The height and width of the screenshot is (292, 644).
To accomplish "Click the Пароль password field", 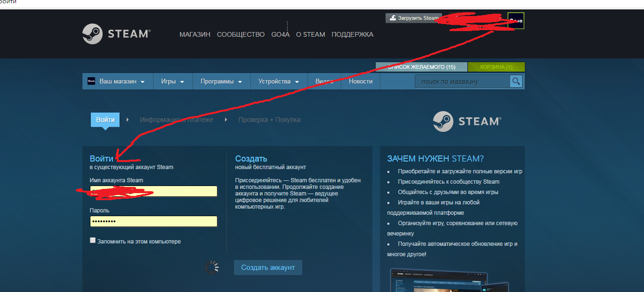I will pyautogui.click(x=153, y=221).
